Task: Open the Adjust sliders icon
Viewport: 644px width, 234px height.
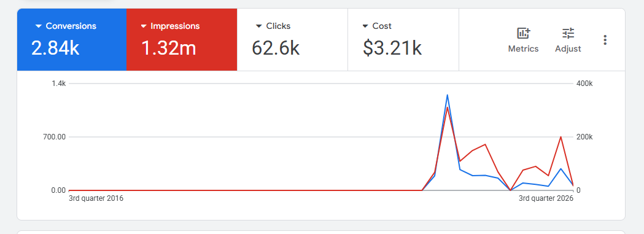Action: [x=568, y=33]
